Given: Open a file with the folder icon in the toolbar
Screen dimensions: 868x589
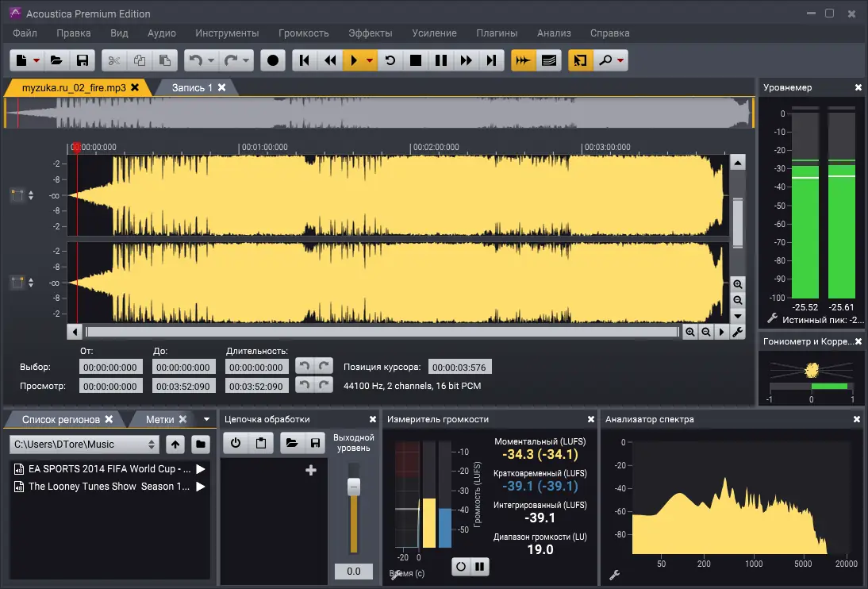Looking at the screenshot, I should click(x=56, y=60).
